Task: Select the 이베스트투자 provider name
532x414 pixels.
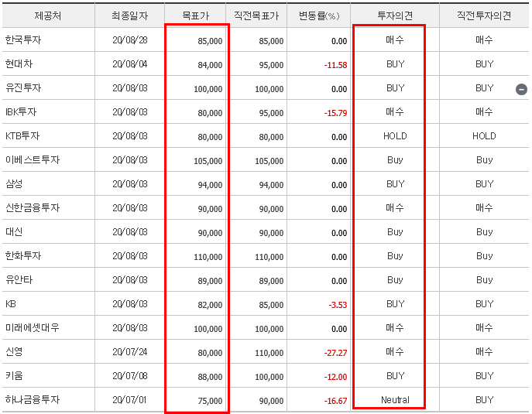Action: (x=33, y=159)
